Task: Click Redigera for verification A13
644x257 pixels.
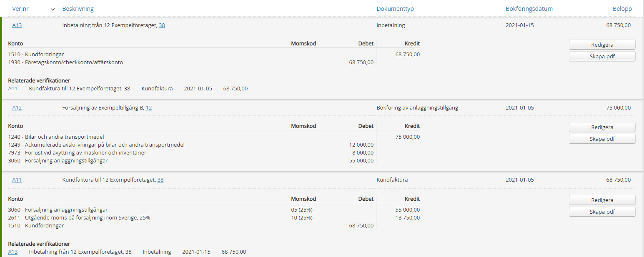Action: (602, 45)
